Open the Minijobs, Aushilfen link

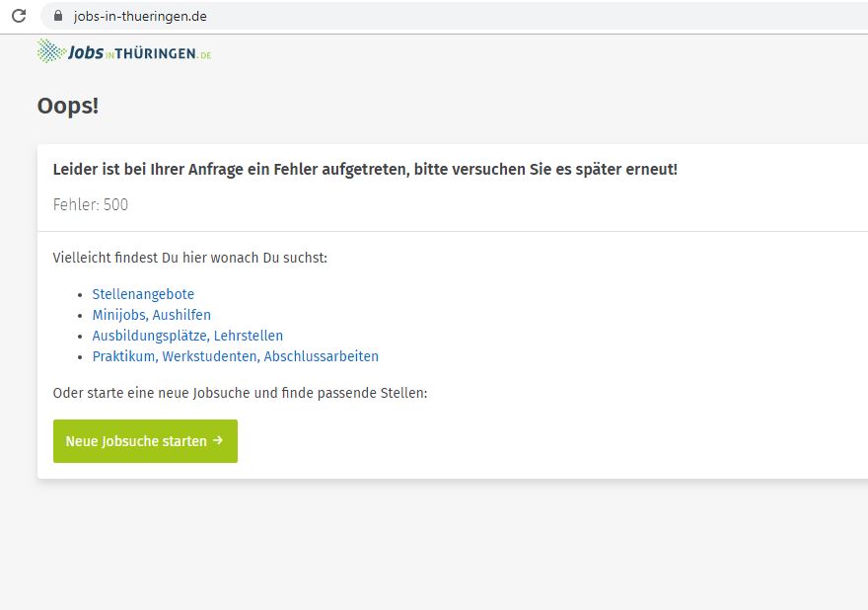click(x=151, y=315)
